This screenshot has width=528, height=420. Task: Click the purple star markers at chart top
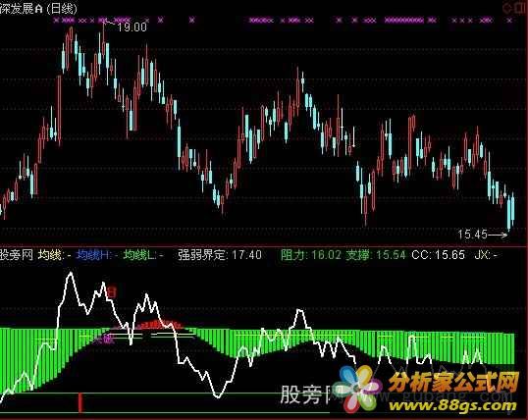283,21
